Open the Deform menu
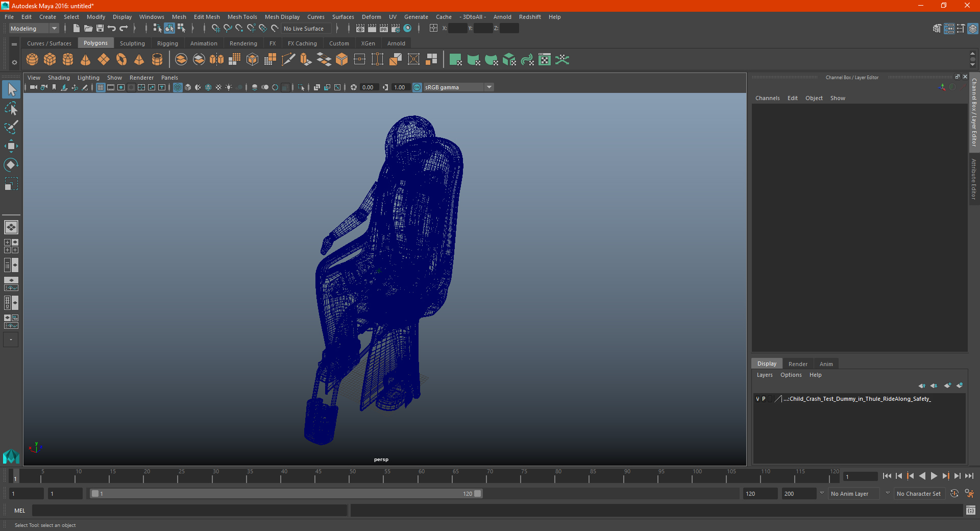 [372, 17]
